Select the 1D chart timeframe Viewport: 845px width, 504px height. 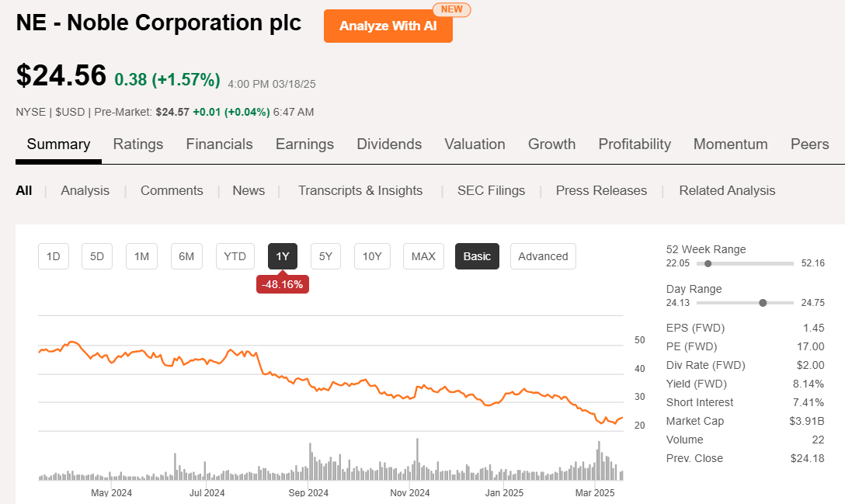[53, 256]
